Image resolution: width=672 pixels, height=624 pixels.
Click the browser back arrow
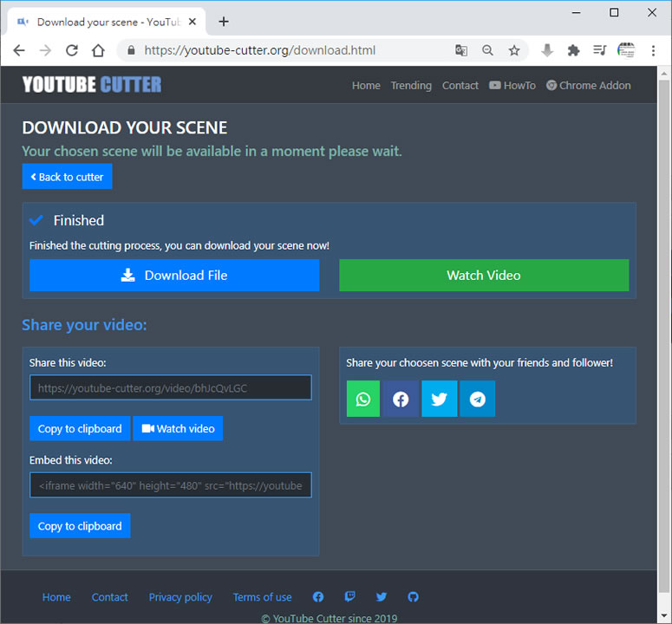pyautogui.click(x=19, y=50)
